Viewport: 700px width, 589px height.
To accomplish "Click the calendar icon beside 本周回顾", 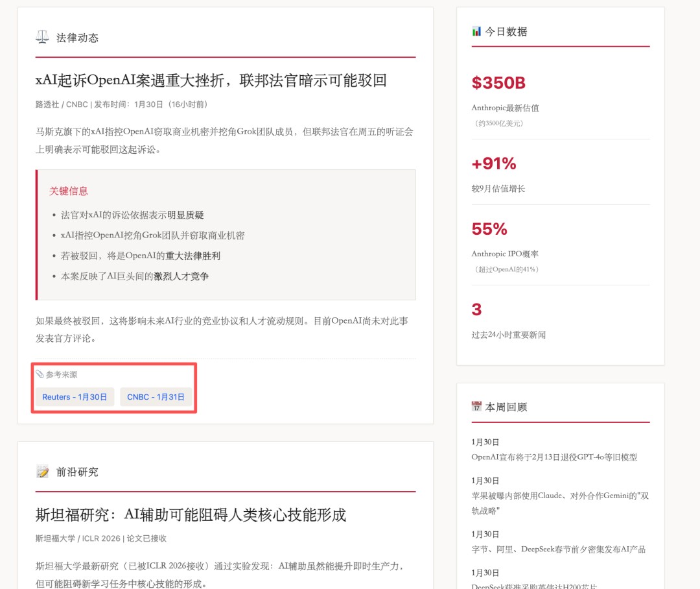I will 476,407.
